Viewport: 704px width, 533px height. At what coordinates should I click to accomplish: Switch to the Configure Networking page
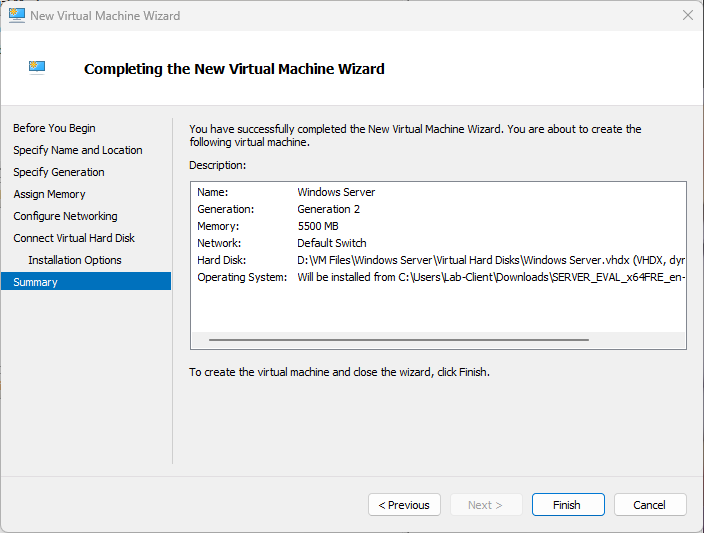[65, 216]
